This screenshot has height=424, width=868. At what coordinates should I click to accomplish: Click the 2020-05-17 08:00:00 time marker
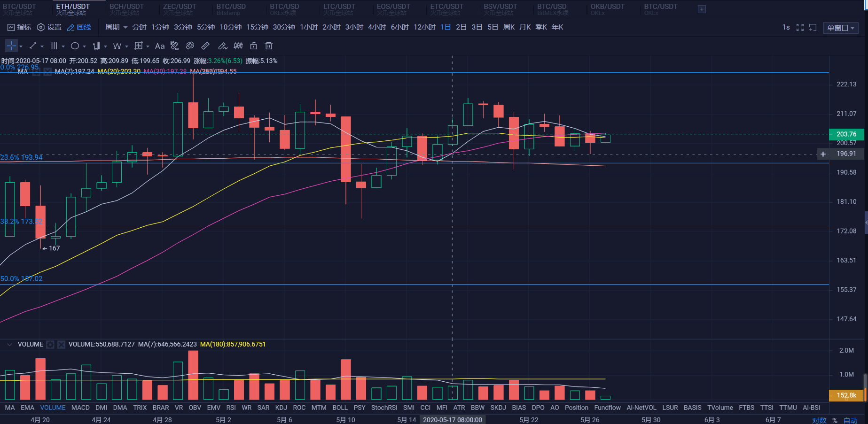pyautogui.click(x=453, y=420)
